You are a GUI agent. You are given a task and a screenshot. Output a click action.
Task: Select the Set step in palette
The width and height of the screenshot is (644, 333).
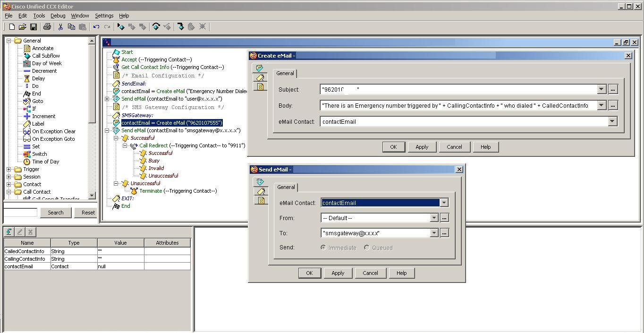click(x=36, y=146)
